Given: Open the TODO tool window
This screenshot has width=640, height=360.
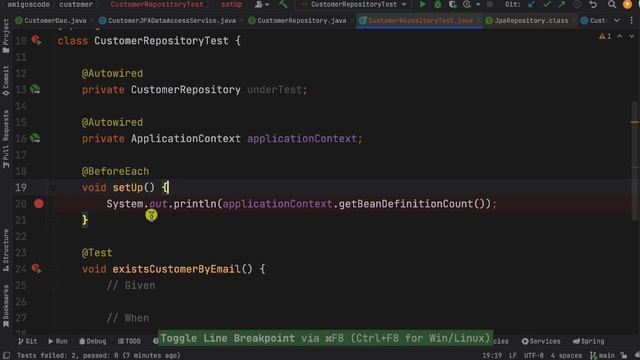Looking at the screenshot, I should pyautogui.click(x=129, y=341).
